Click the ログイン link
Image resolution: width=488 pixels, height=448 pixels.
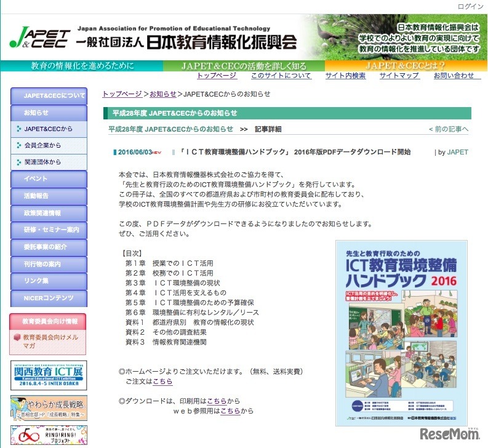[470, 7]
